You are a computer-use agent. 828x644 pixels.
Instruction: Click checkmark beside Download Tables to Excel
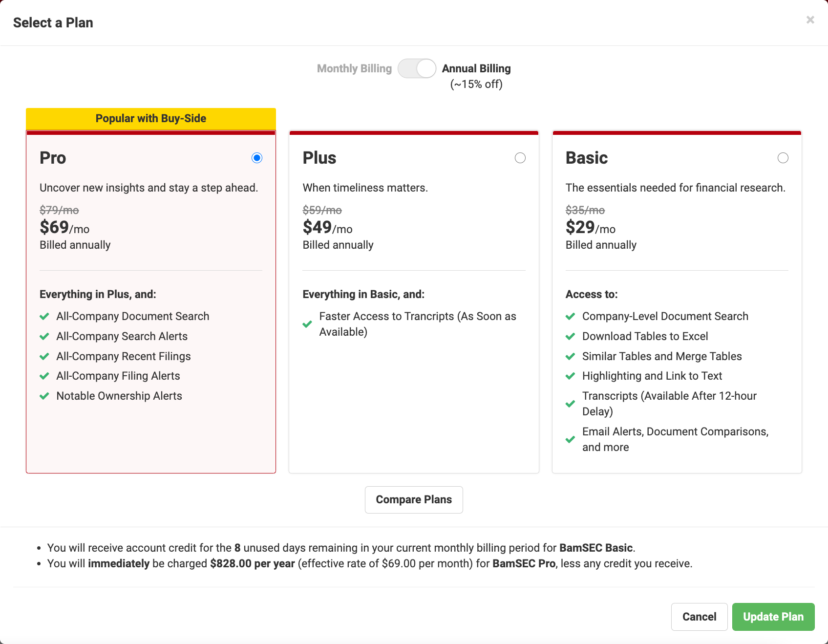[570, 337]
